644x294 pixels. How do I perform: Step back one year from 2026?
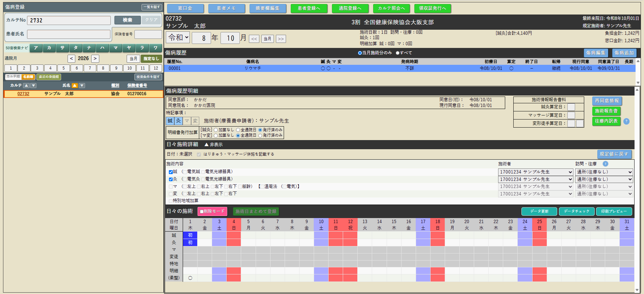point(71,58)
